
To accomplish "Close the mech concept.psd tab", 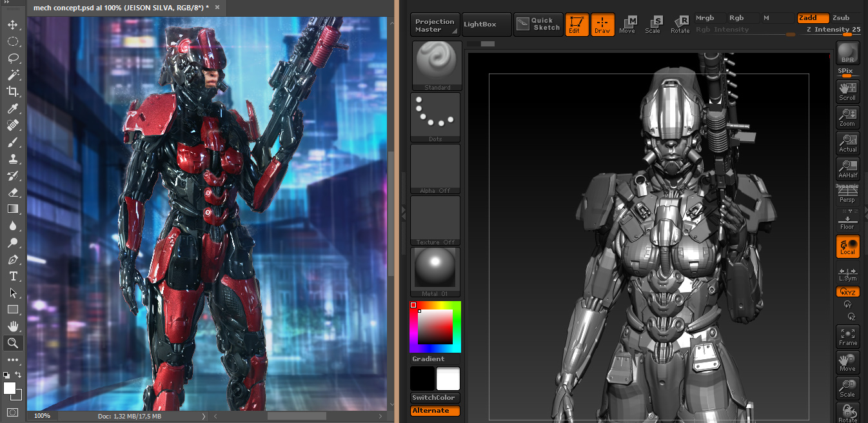I will point(217,8).
